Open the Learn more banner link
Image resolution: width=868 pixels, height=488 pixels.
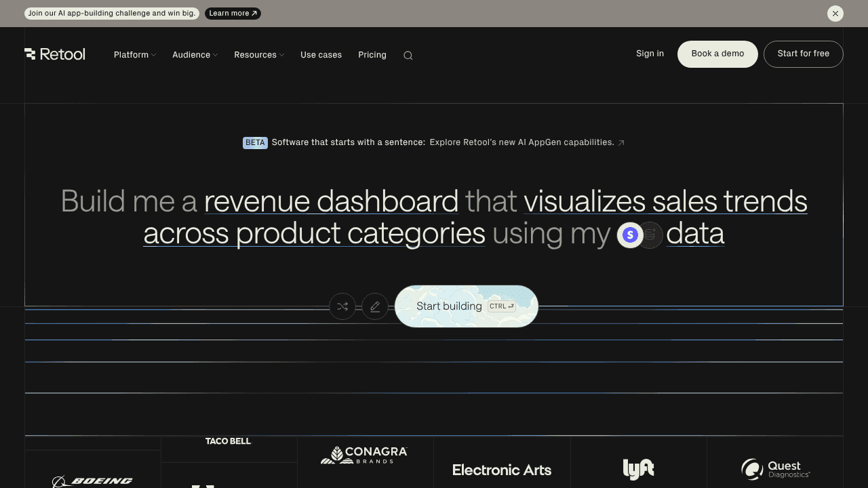(233, 14)
